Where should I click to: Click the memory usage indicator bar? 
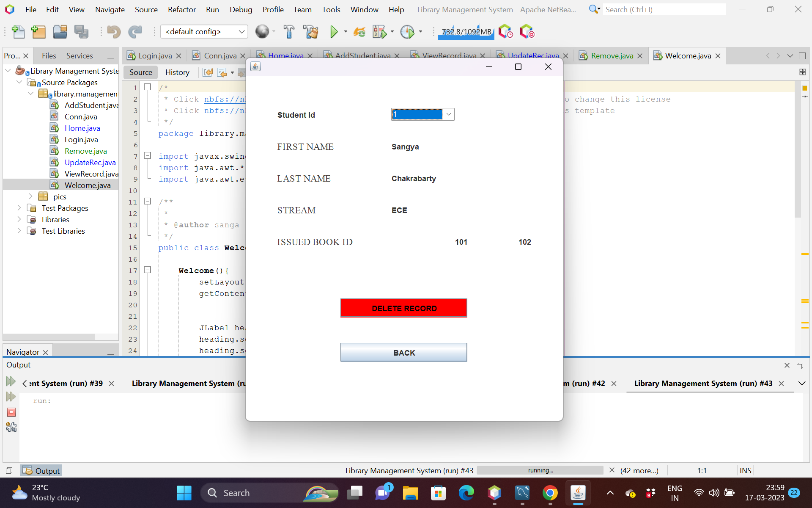(x=466, y=32)
